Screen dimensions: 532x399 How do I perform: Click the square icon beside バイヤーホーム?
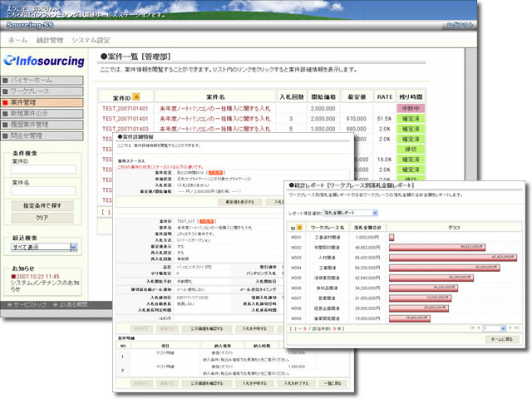coord(7,80)
